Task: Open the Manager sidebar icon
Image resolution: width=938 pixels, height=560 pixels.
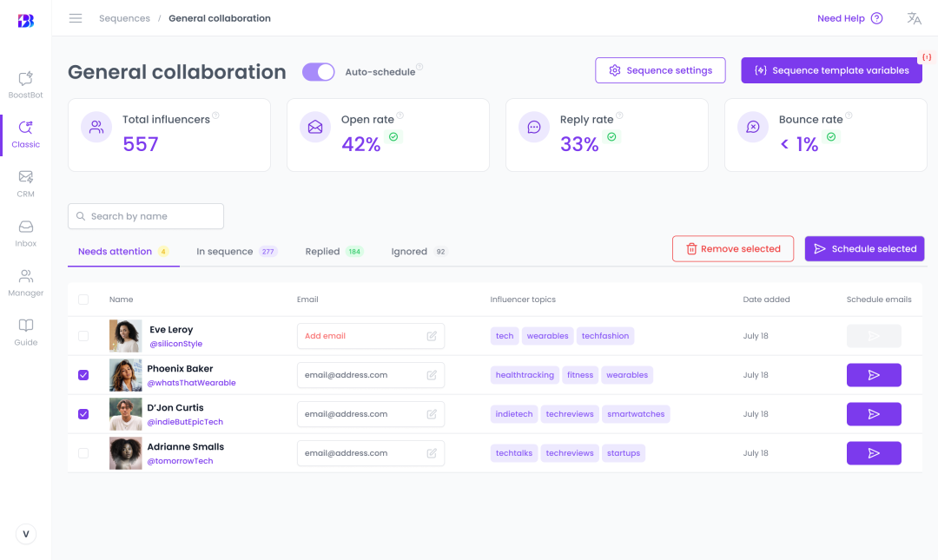Action: (26, 277)
